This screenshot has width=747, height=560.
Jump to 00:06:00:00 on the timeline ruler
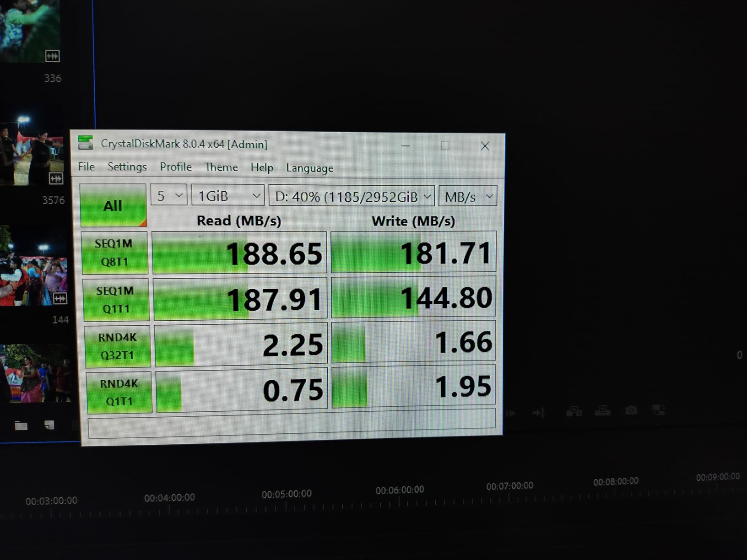[x=400, y=490]
